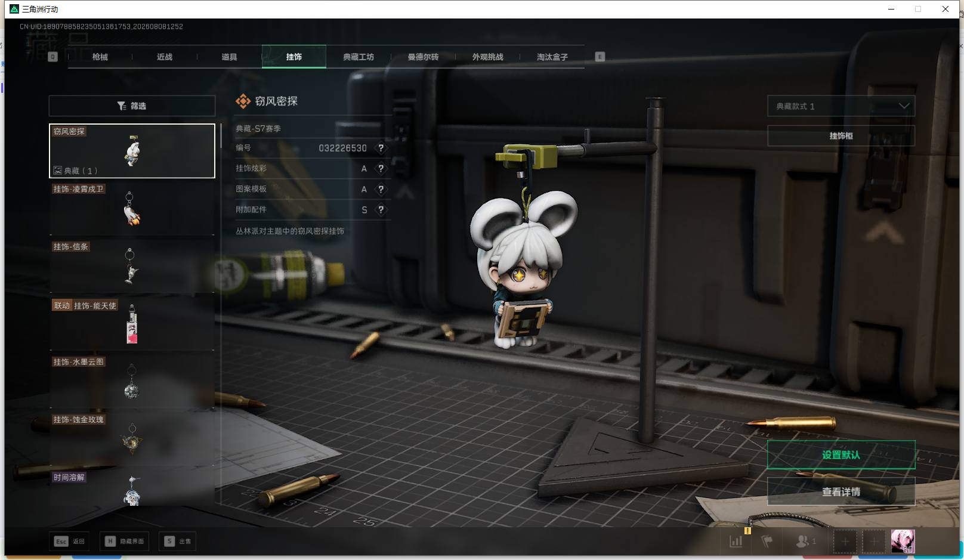Screen dimensions: 964x560
Task: Click the 典藏-S7赛季 label
Action: pyautogui.click(x=258, y=128)
